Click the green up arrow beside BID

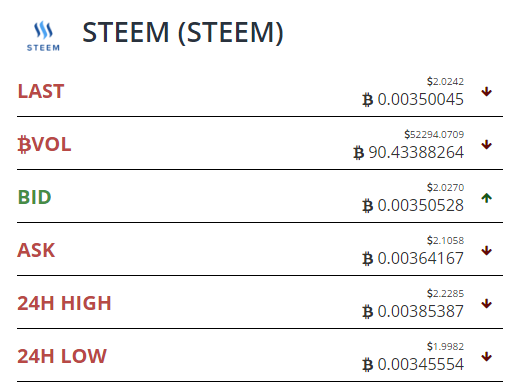coord(487,198)
